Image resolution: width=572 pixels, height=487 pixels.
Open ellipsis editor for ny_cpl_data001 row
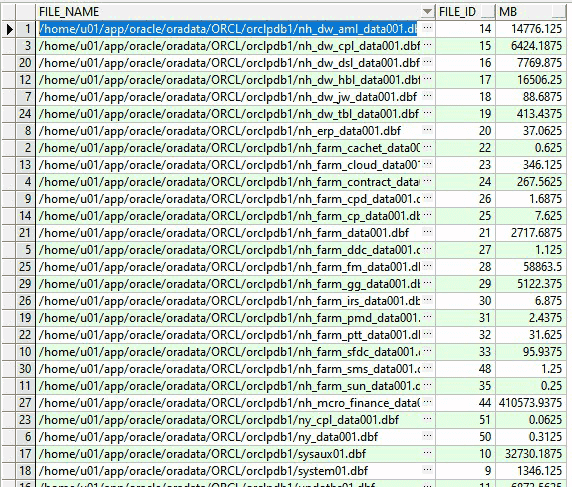428,420
